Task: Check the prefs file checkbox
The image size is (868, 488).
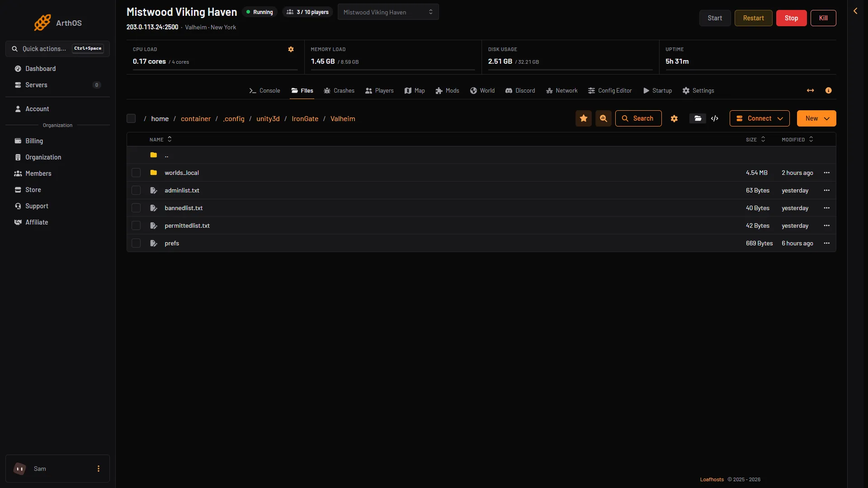Action: pos(136,243)
